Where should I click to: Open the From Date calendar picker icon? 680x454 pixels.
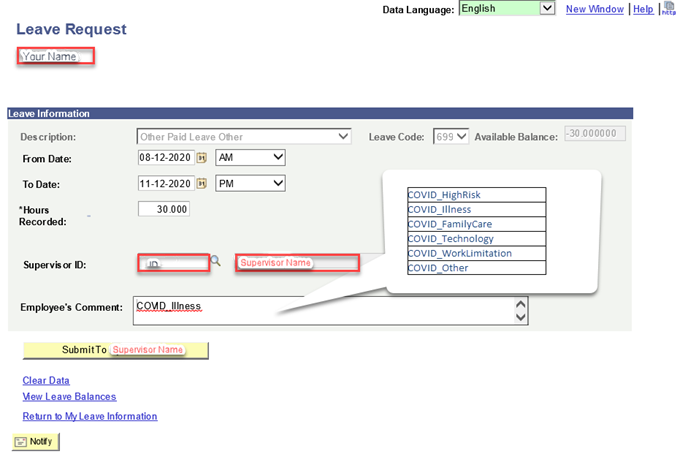tap(201, 158)
